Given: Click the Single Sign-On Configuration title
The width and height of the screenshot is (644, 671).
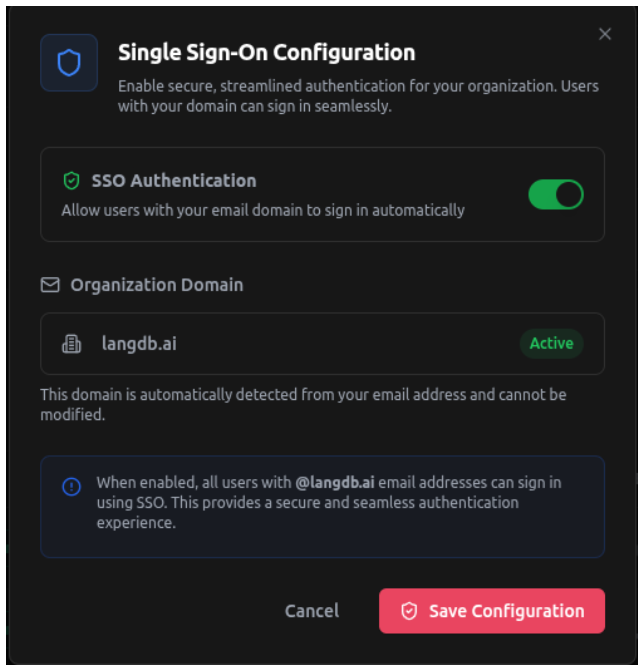Looking at the screenshot, I should click(x=267, y=52).
